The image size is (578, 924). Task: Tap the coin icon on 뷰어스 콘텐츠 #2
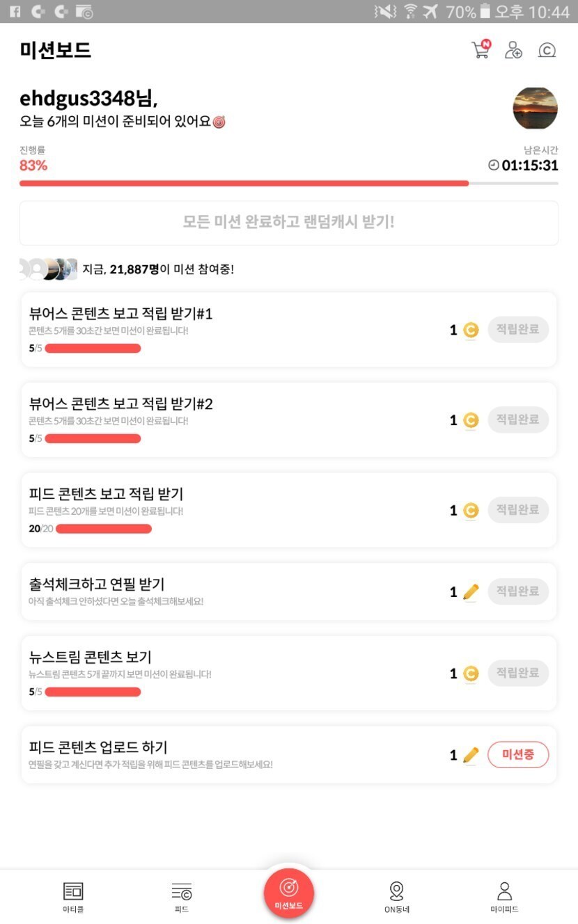(471, 420)
